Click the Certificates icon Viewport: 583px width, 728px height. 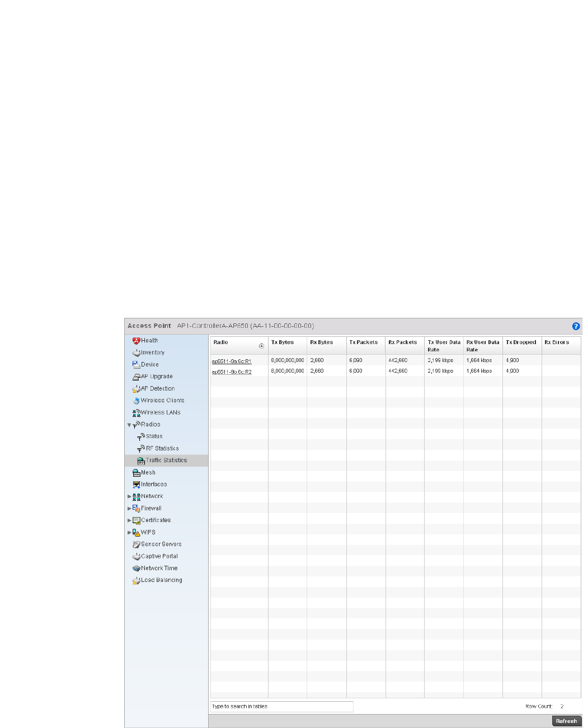click(x=136, y=520)
